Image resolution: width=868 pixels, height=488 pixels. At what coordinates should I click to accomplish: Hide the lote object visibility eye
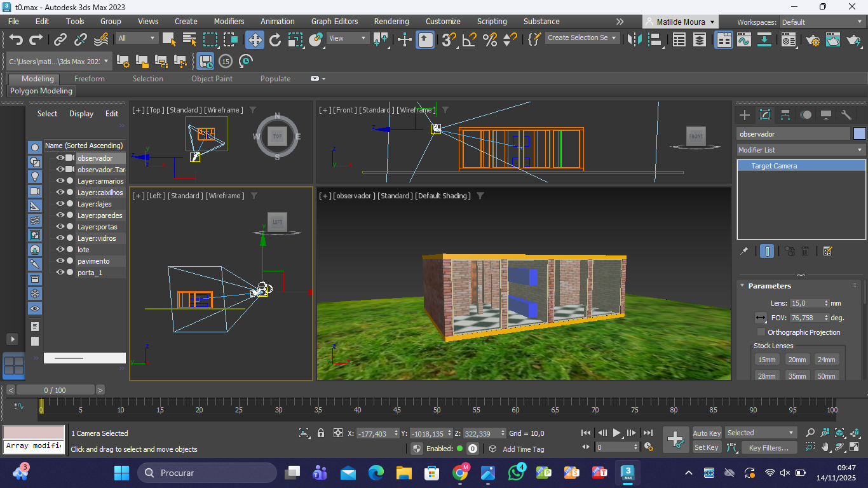(x=60, y=250)
